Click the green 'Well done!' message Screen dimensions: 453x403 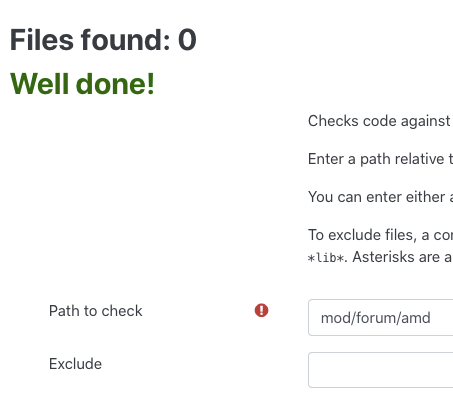82,83
